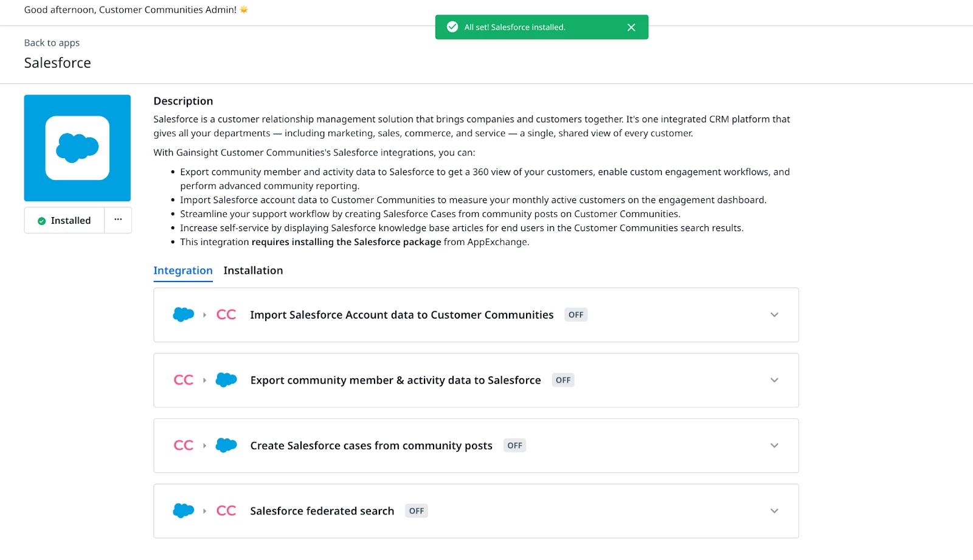Click Salesforce cloud icon in Create cases row
This screenshot has height=560, width=973.
pyautogui.click(x=226, y=446)
